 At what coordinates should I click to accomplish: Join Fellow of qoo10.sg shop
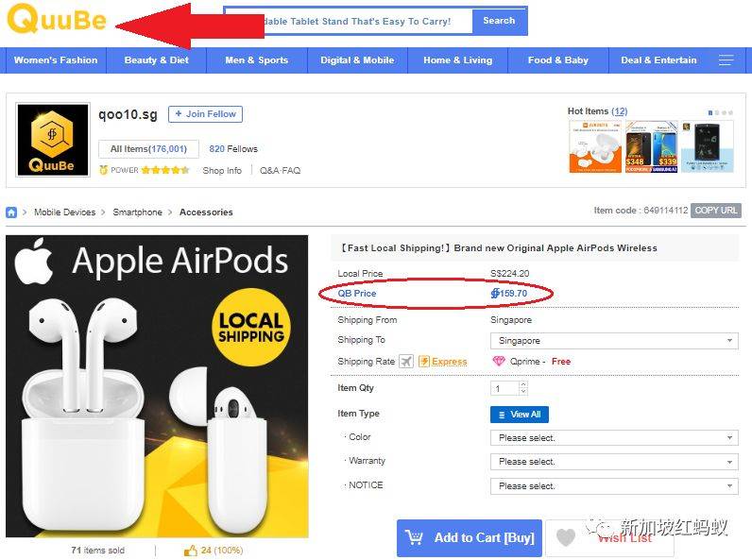[x=205, y=114]
